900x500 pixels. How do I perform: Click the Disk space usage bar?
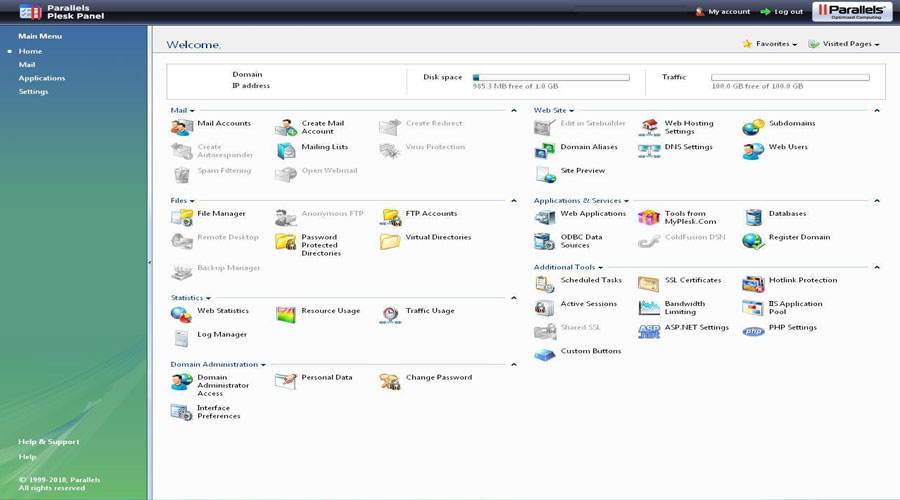point(551,77)
